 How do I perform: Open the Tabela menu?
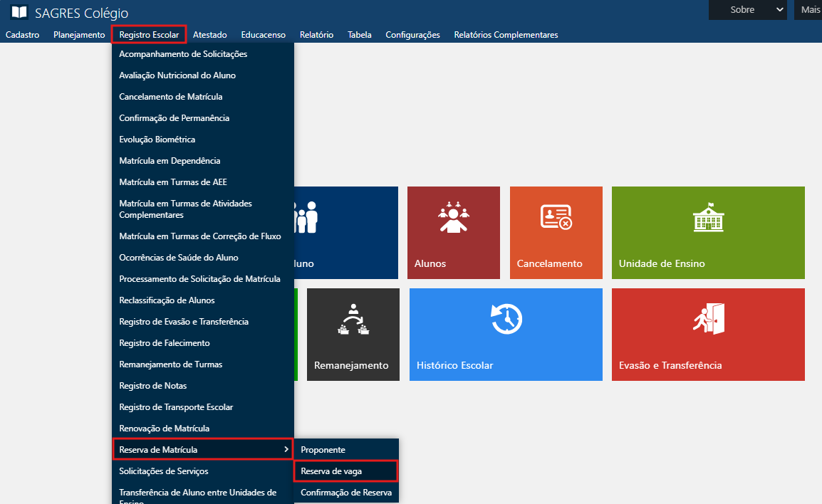point(360,35)
